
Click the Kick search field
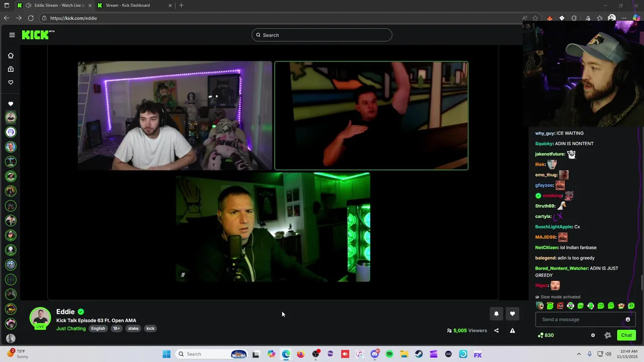tap(322, 35)
